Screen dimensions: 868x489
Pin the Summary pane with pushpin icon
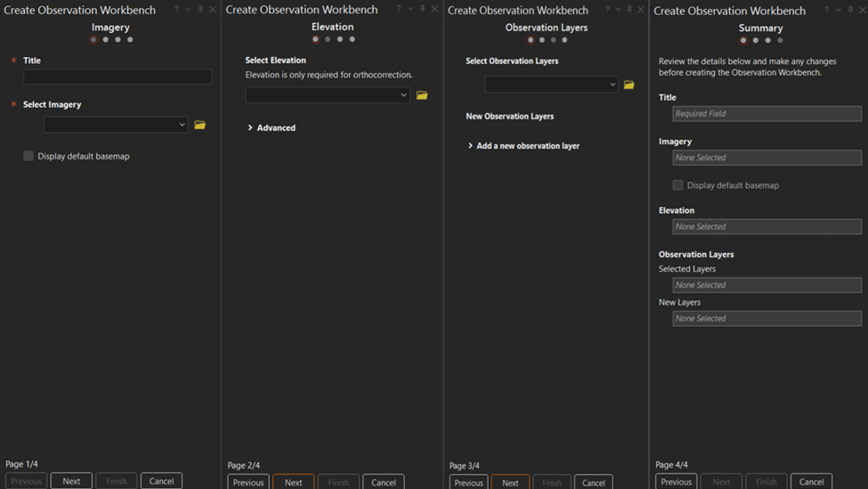(850, 10)
